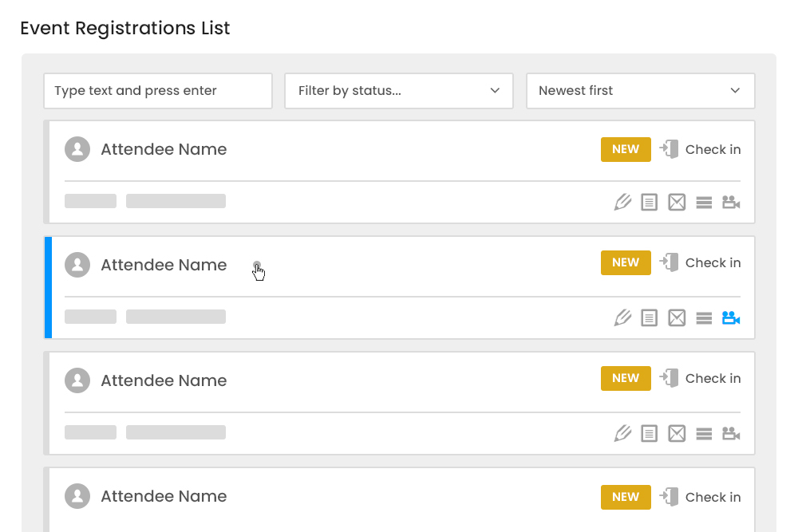
Task: Click the "Type text and press enter" search field
Action: (157, 90)
